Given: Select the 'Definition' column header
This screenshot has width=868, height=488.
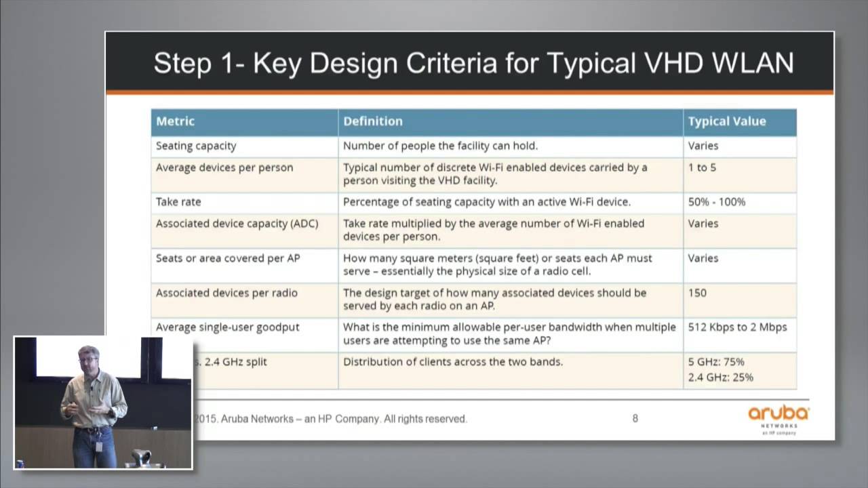Looking at the screenshot, I should 511,122.
